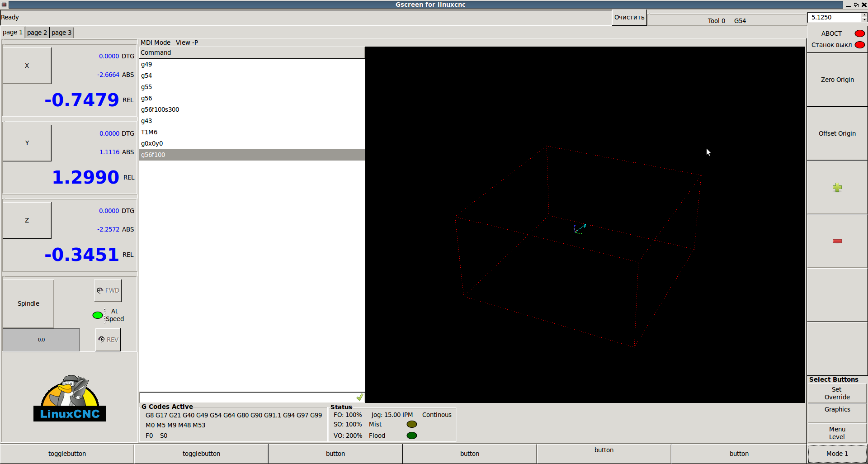This screenshot has width=868, height=464.
Task: Click the At Speed green LED
Action: tap(97, 315)
